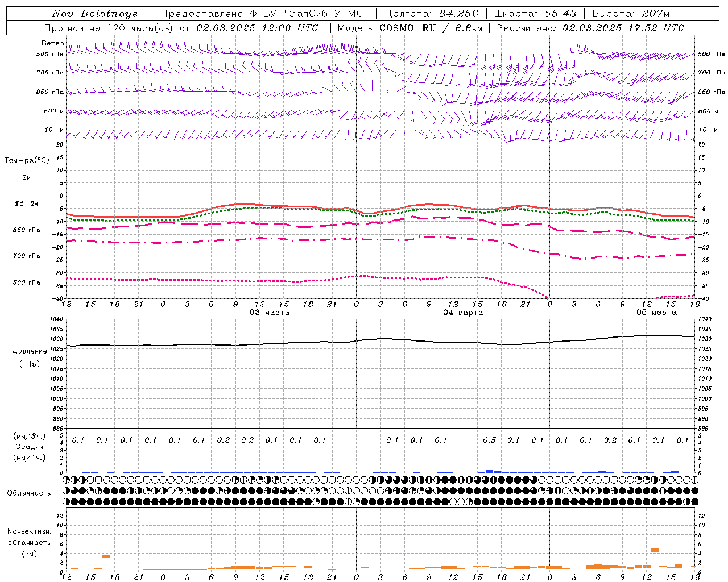Click the 500 м wind level label on left
The image size is (728, 582).
click(x=54, y=111)
